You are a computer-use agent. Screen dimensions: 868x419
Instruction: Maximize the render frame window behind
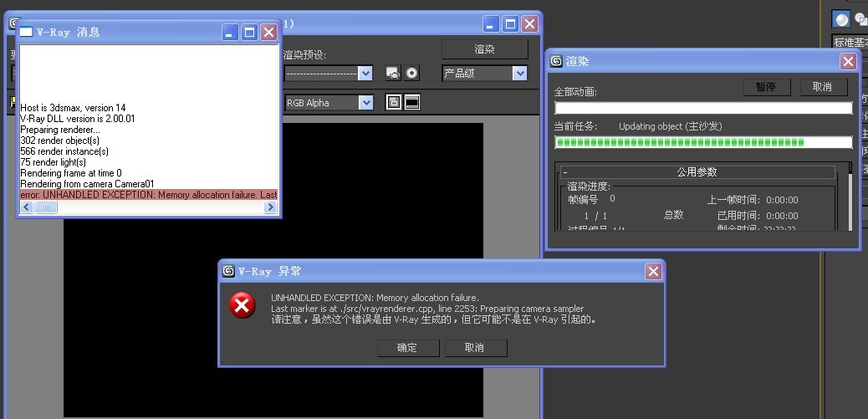click(x=510, y=23)
